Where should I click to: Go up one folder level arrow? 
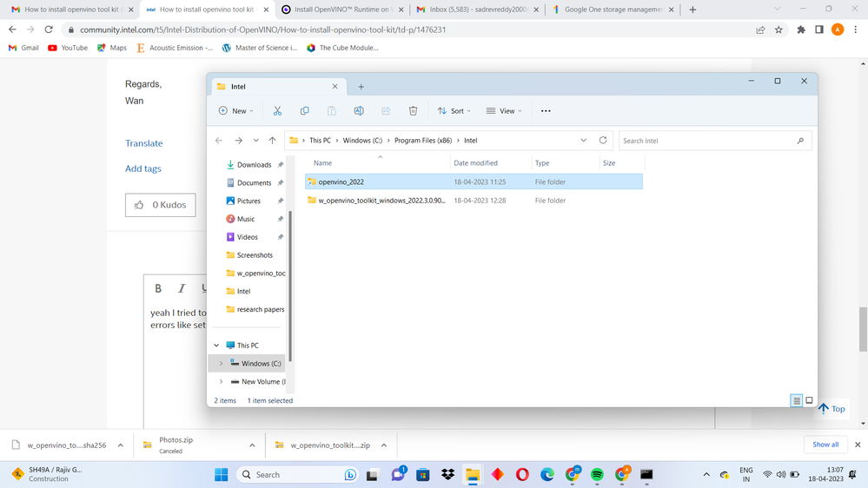[x=272, y=141]
